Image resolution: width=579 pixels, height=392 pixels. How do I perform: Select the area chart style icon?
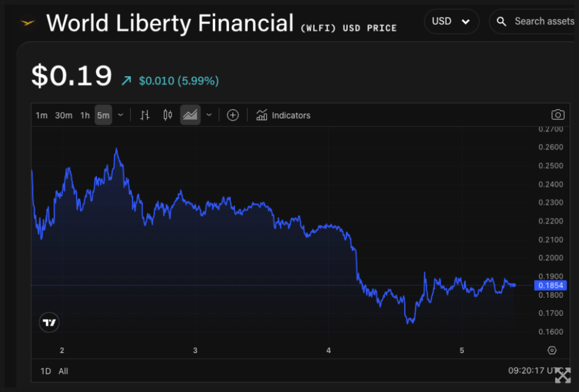(x=190, y=115)
